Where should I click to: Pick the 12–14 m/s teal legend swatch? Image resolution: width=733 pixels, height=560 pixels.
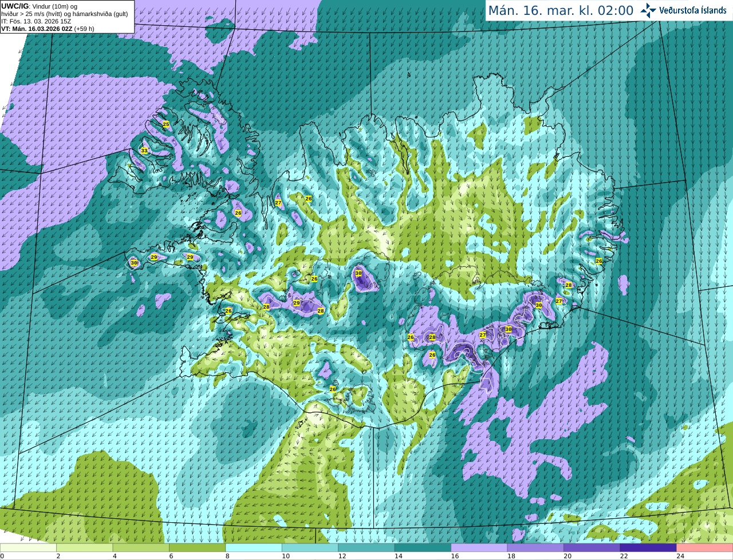point(366,548)
